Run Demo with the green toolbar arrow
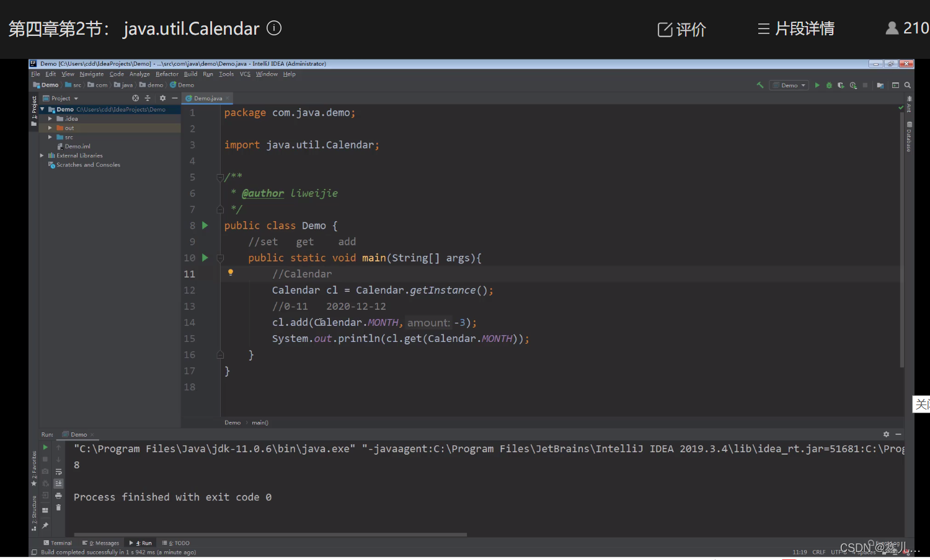 (x=817, y=85)
